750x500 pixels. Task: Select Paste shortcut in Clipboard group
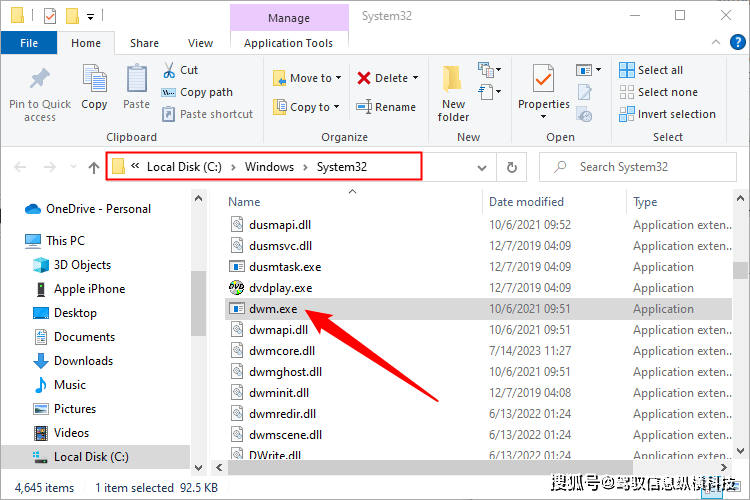point(207,114)
